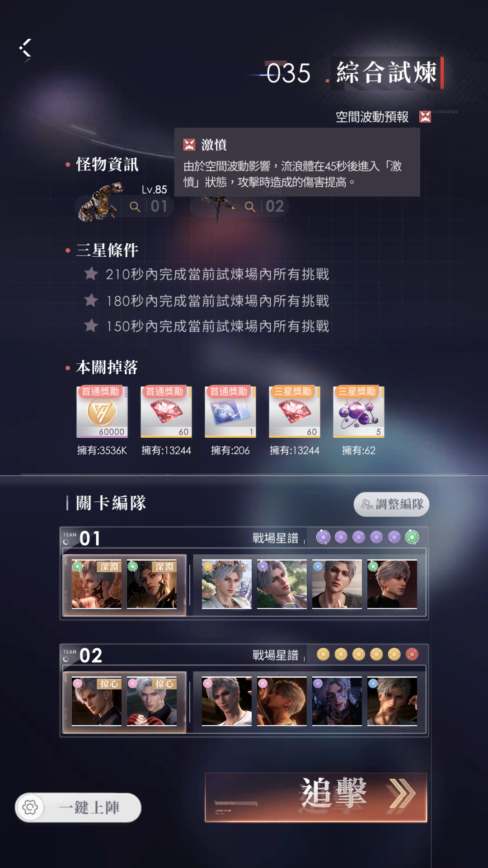Open the gear settings beside 一鍵上陣
This screenshot has width=488, height=868.
click(30, 807)
